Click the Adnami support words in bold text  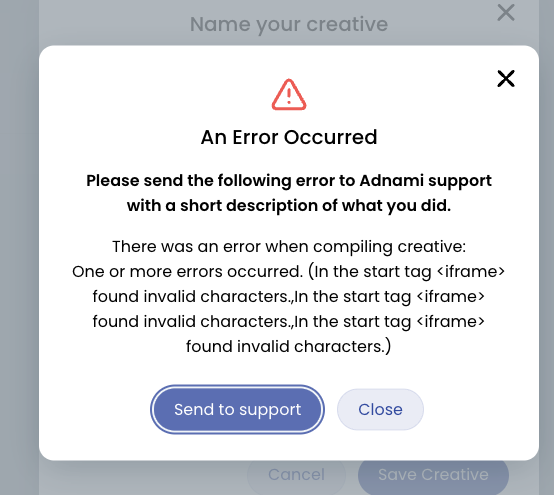coord(426,181)
